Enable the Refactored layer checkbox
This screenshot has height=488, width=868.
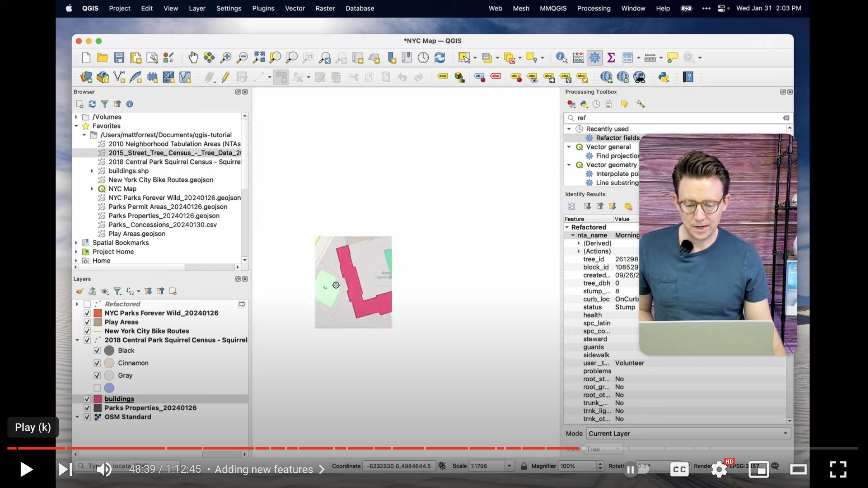tap(87, 304)
